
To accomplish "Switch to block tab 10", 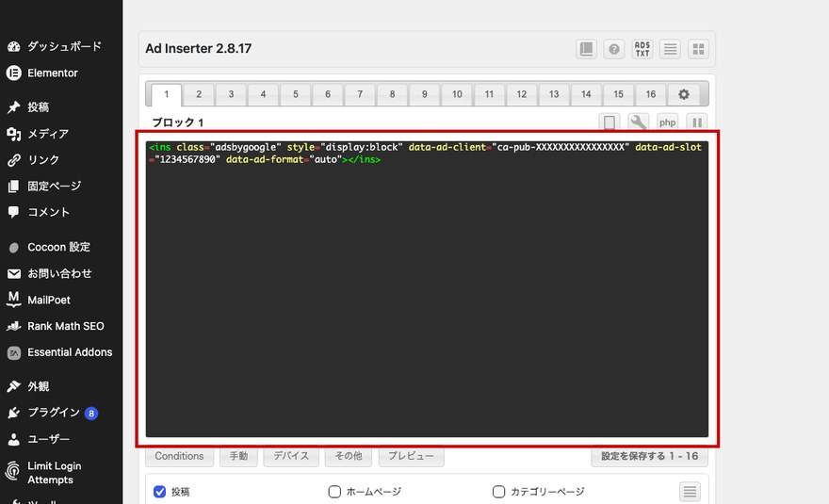I will [457, 94].
